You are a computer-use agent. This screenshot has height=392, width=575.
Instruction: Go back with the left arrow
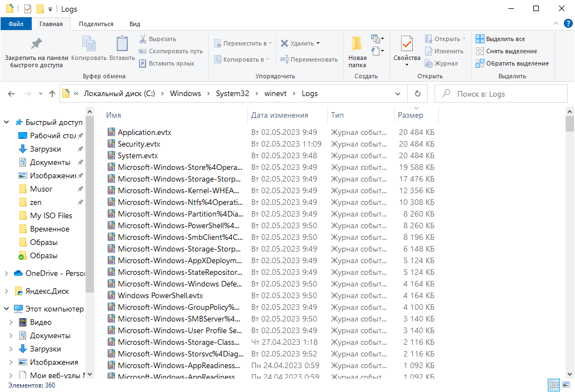[11, 94]
